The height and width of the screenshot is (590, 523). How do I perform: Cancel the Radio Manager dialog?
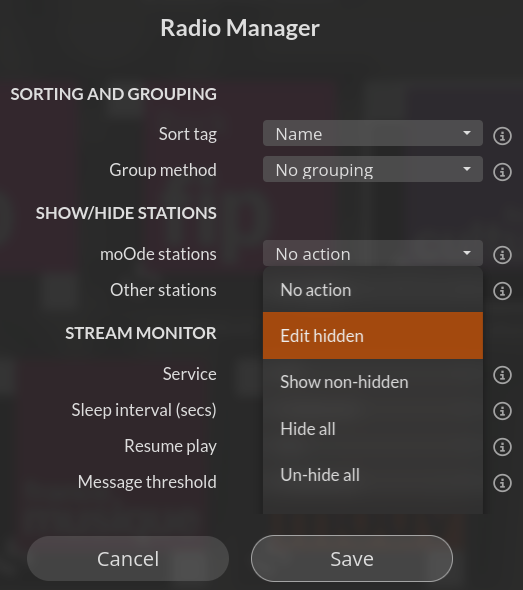coord(128,559)
